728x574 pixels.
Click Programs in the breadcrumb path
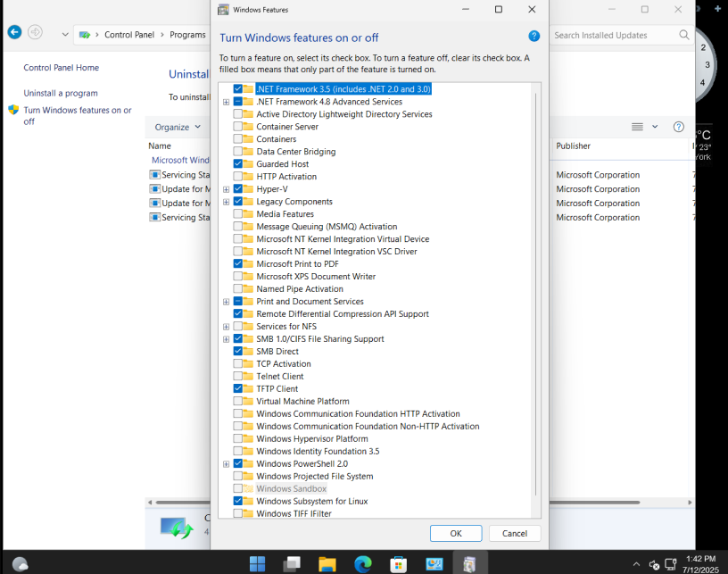(x=187, y=35)
